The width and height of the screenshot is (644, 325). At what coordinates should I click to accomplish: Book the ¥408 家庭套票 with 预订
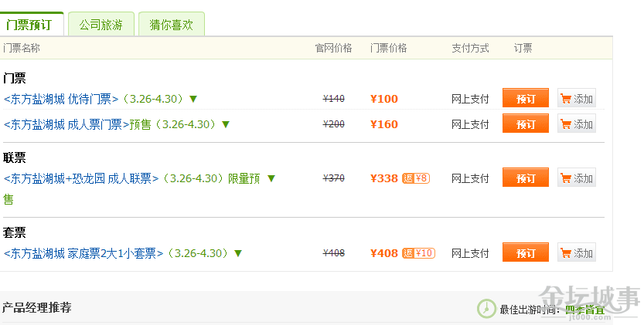pos(525,252)
